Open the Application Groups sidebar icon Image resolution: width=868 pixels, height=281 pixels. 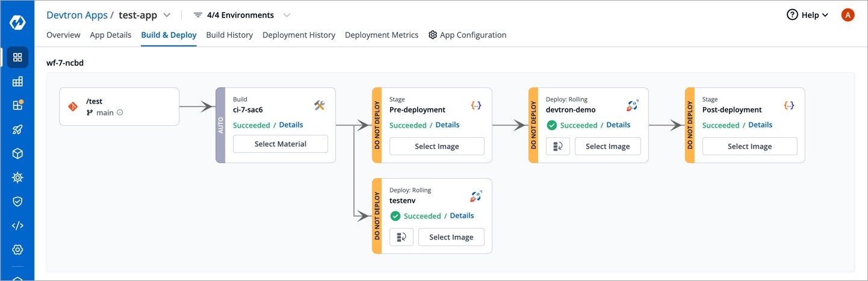17,81
